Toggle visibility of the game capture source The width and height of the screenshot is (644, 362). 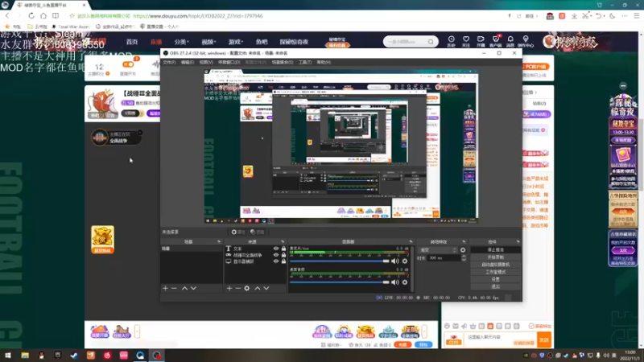click(x=276, y=255)
